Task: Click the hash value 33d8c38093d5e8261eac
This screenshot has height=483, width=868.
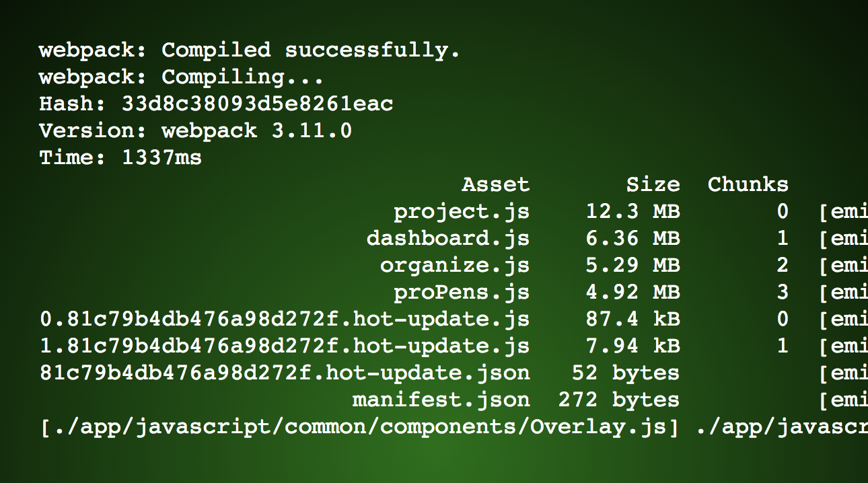Action: (257, 104)
